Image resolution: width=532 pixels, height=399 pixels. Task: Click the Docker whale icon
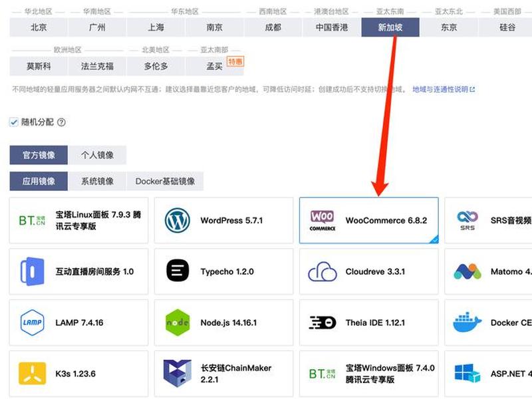click(467, 323)
